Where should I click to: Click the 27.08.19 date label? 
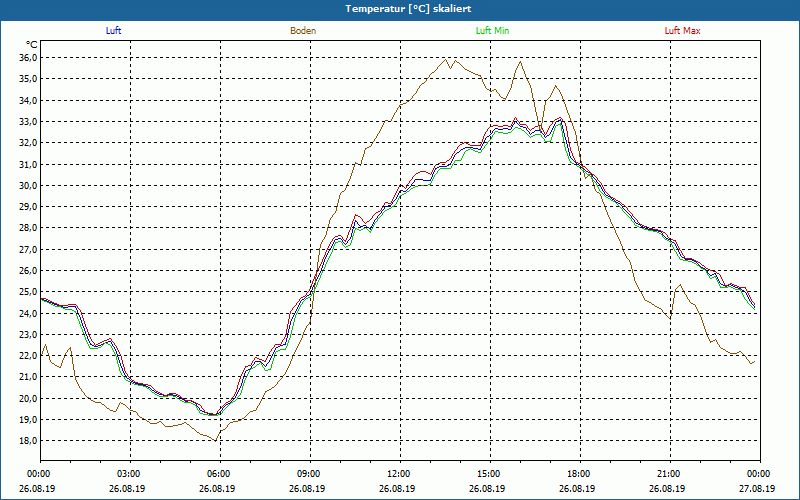click(x=757, y=488)
